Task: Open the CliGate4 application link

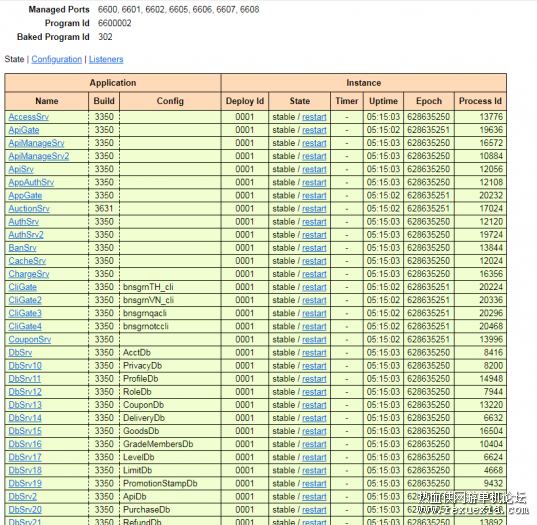Action: tap(25, 326)
